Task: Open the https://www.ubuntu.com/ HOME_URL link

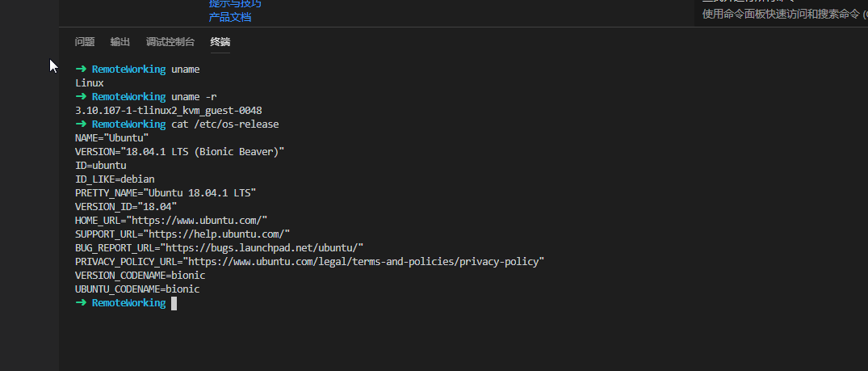Action: click(x=196, y=220)
